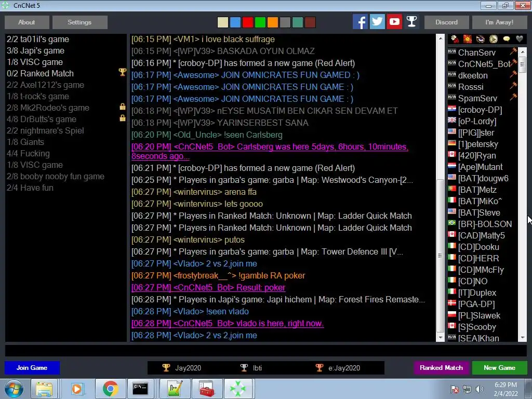Select the red sun game filter icon
Image resolution: width=532 pixels, height=399 pixels.
pyautogui.click(x=468, y=39)
